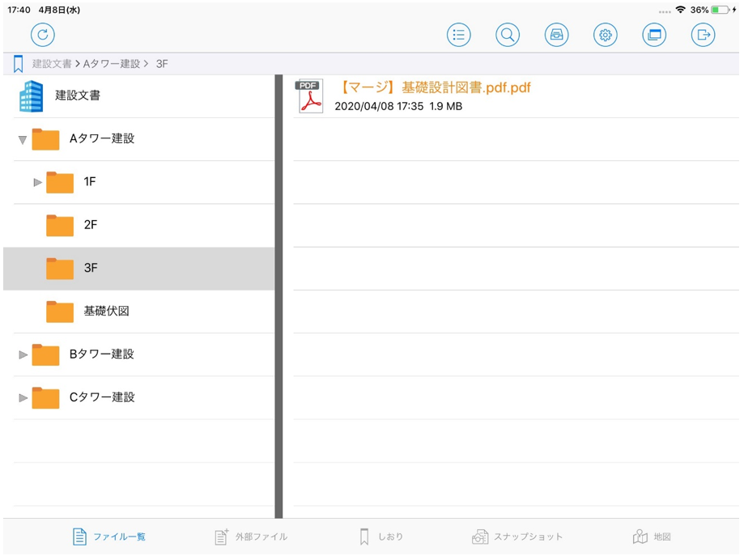Open the PDF file icon for 基礎設計図書

(x=309, y=96)
